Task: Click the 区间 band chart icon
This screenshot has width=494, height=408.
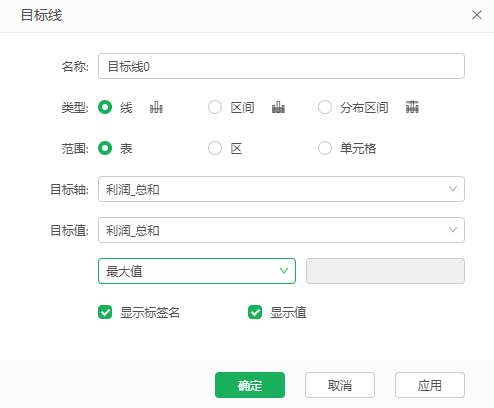Action: [278, 107]
